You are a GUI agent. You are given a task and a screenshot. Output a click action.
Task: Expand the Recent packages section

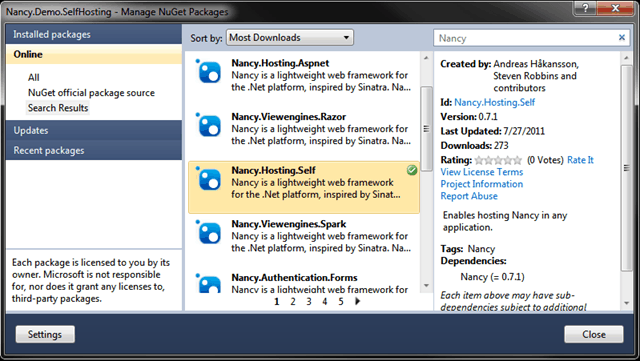[94, 150]
